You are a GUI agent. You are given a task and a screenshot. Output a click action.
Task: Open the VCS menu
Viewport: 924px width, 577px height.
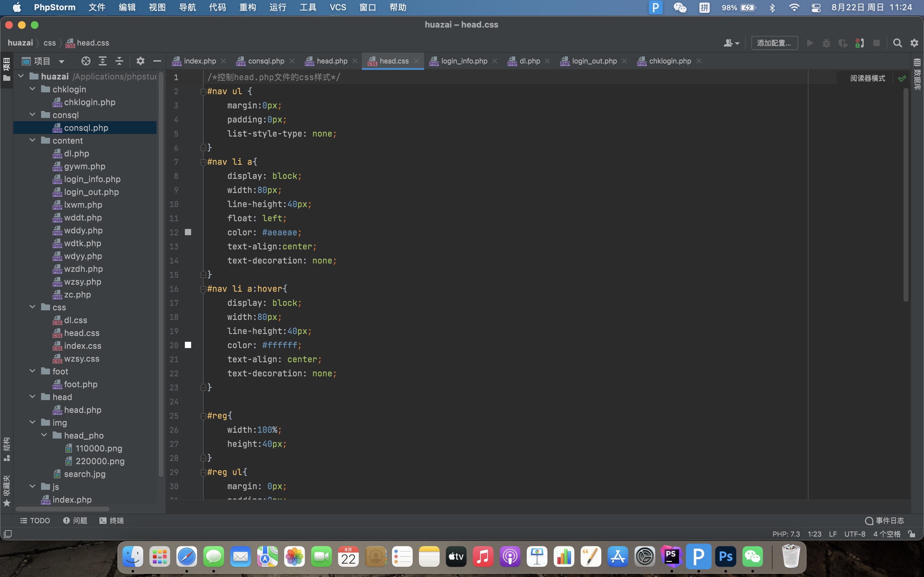[338, 7]
